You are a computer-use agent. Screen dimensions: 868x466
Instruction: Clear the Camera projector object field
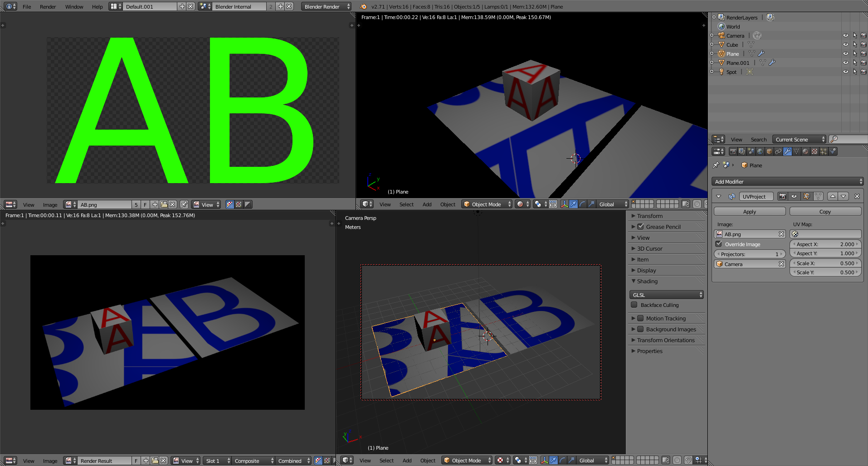[x=781, y=264]
